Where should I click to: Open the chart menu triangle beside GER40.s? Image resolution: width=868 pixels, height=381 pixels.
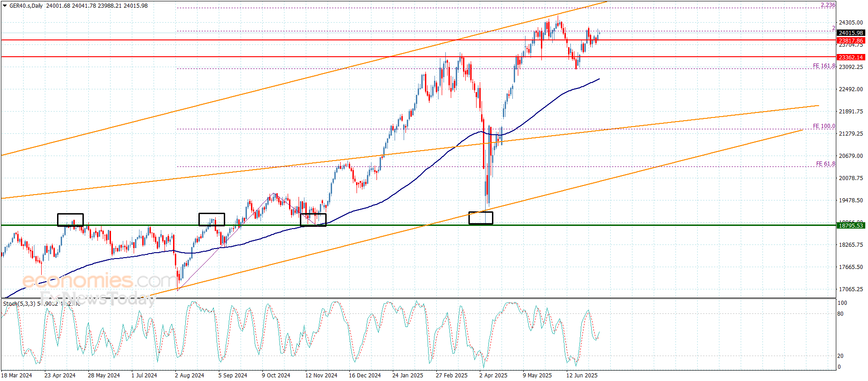click(x=5, y=6)
